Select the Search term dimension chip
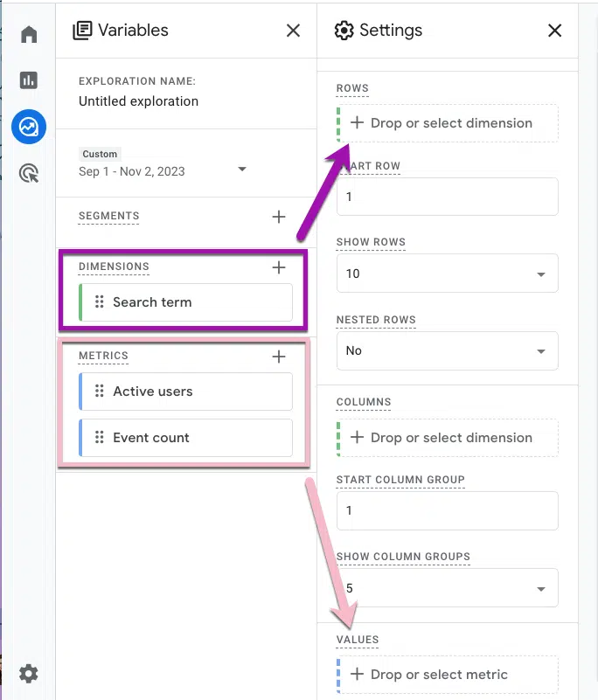 tap(186, 302)
